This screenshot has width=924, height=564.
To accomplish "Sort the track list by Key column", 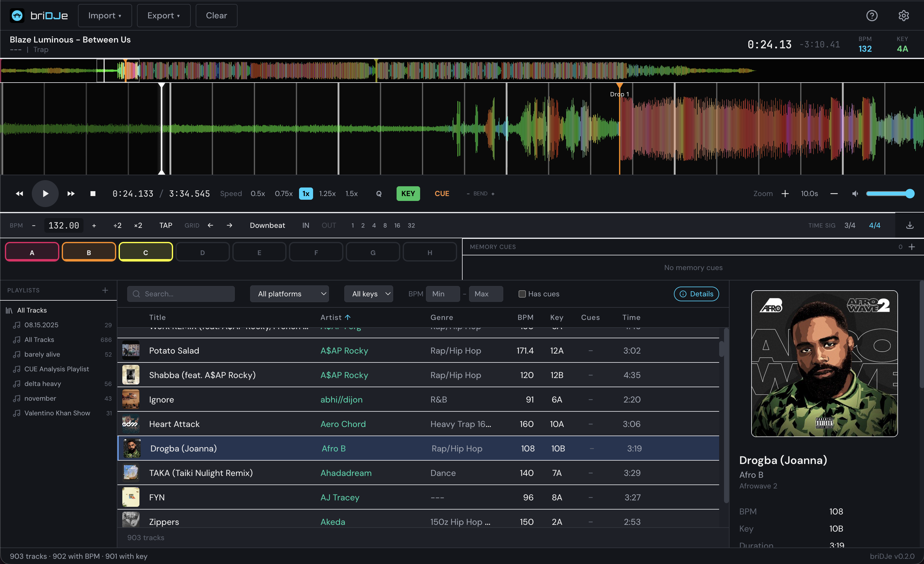I will [x=556, y=317].
